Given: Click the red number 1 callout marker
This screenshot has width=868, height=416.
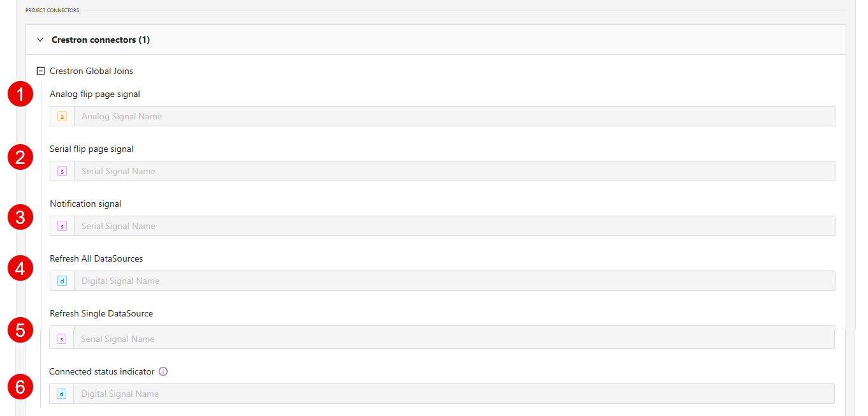Looking at the screenshot, I should 20,94.
